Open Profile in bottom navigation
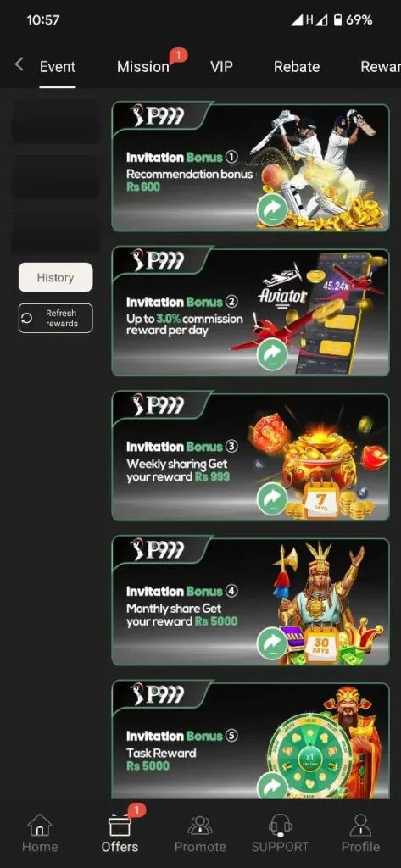This screenshot has height=868, width=401. point(360,833)
